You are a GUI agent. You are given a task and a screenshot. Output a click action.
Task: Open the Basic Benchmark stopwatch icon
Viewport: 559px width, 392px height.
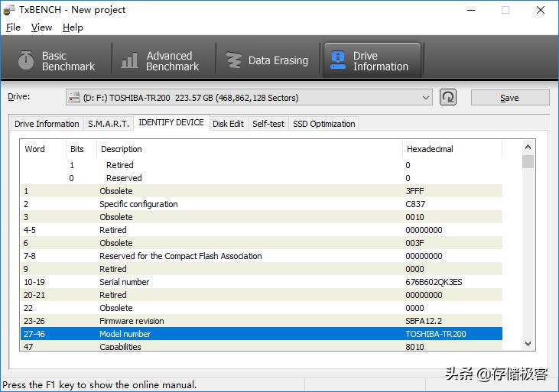click(26, 61)
